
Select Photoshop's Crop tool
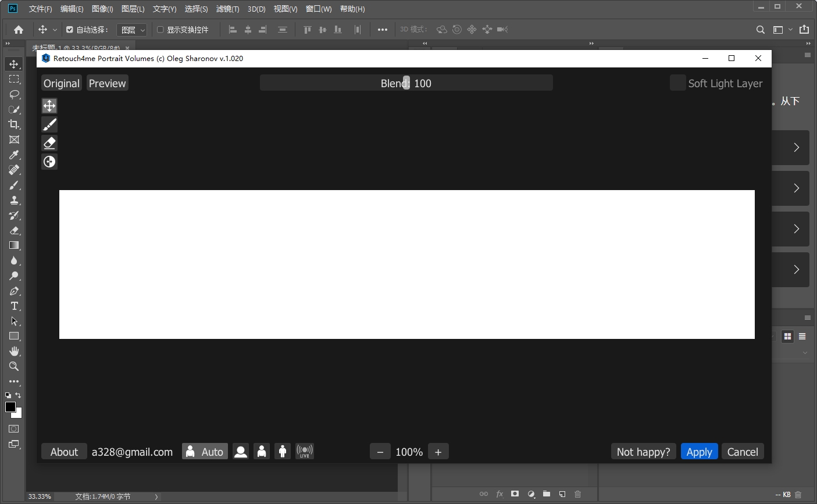tap(14, 124)
